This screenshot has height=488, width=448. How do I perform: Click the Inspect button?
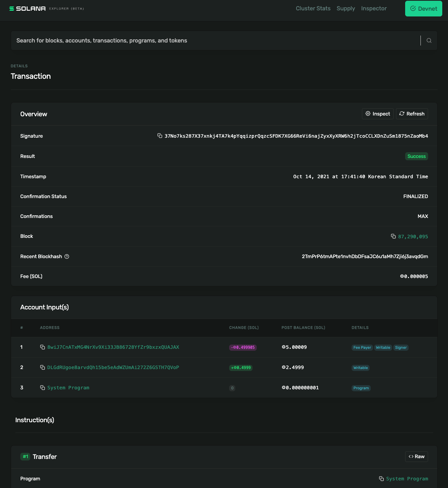click(x=378, y=114)
